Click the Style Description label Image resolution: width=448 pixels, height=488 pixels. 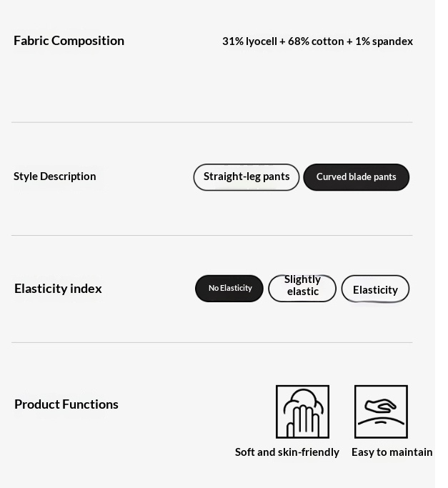[x=55, y=176]
